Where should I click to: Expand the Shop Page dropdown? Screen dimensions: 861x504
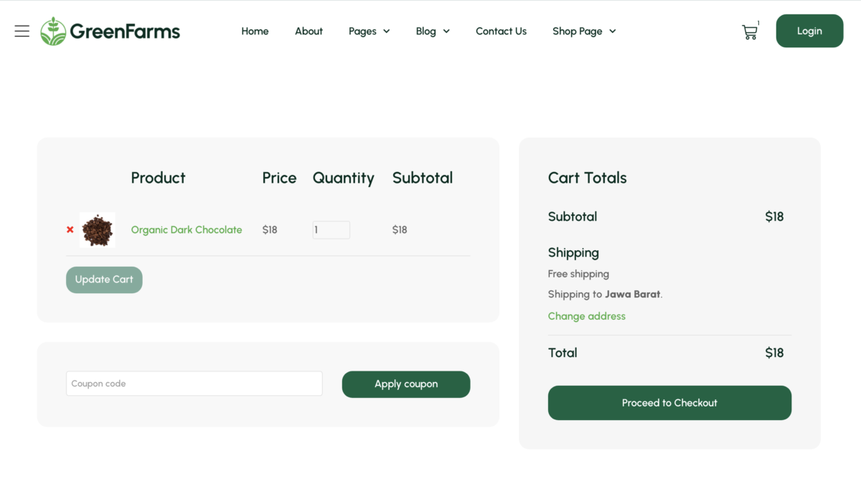point(583,31)
